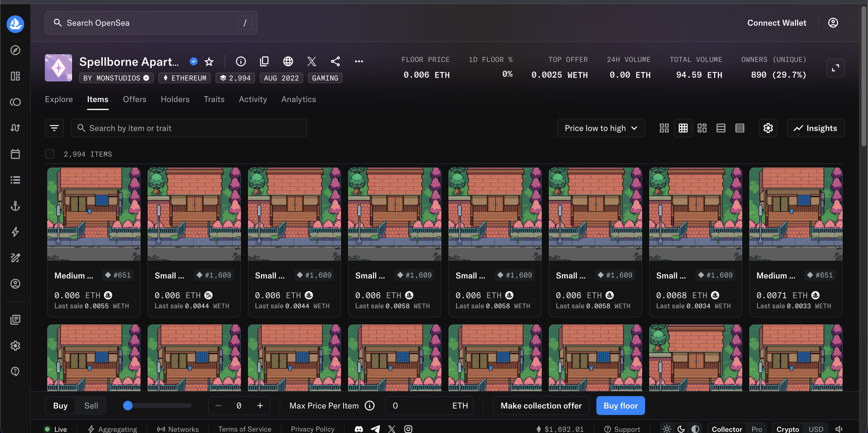This screenshot has width=868, height=433.
Task: Open the Studio pencil icon in sidebar
Action: pyautogui.click(x=15, y=257)
